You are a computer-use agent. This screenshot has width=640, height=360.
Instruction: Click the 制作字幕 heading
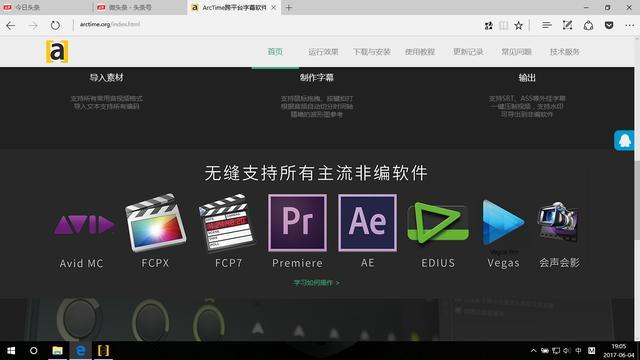[316, 78]
